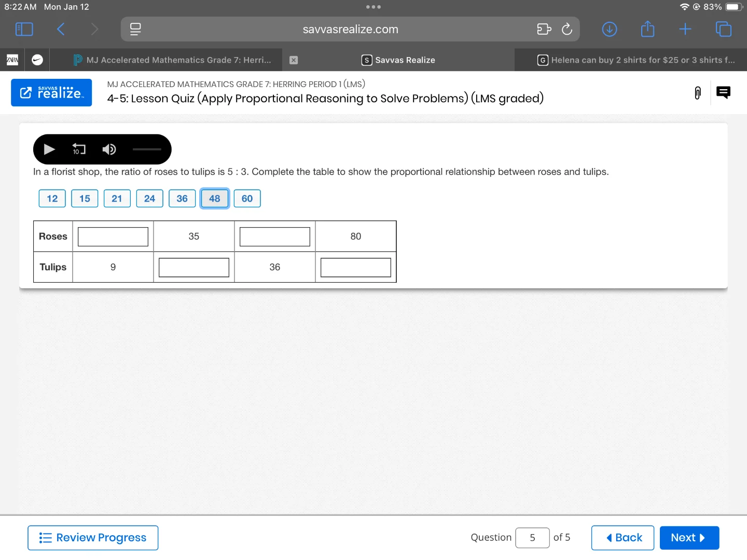Click the Tulips blank under 80
This screenshot has height=560, width=747.
[356, 268]
